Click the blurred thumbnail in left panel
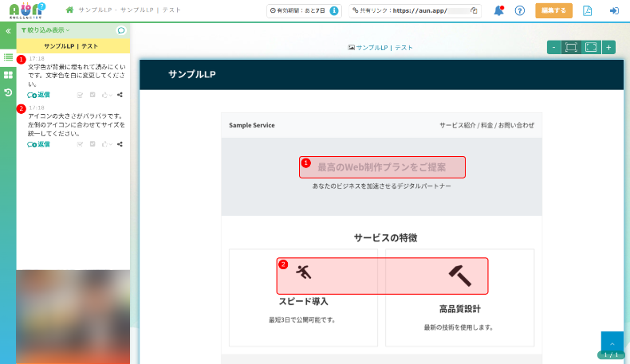The width and height of the screenshot is (630, 364). click(73, 317)
